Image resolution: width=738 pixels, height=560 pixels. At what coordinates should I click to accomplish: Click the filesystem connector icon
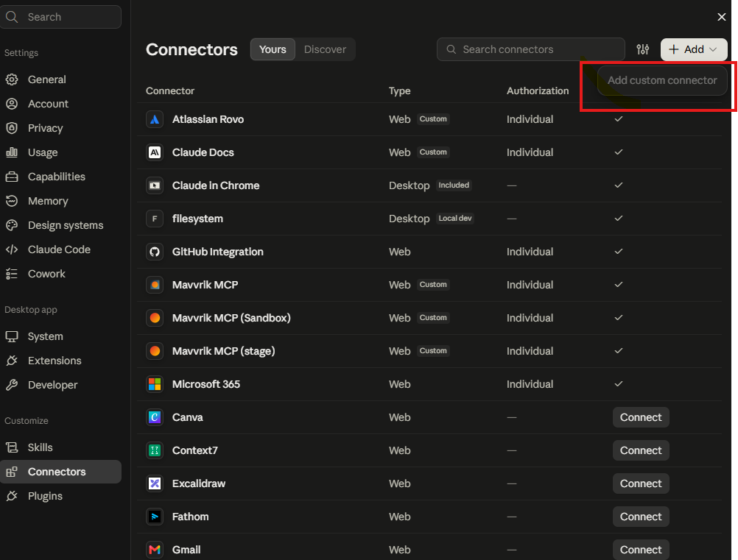tap(155, 219)
